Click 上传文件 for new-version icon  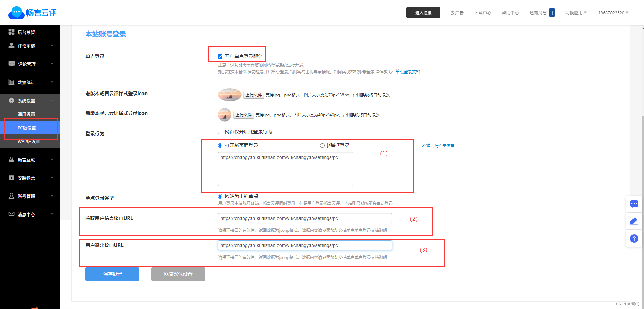click(244, 115)
